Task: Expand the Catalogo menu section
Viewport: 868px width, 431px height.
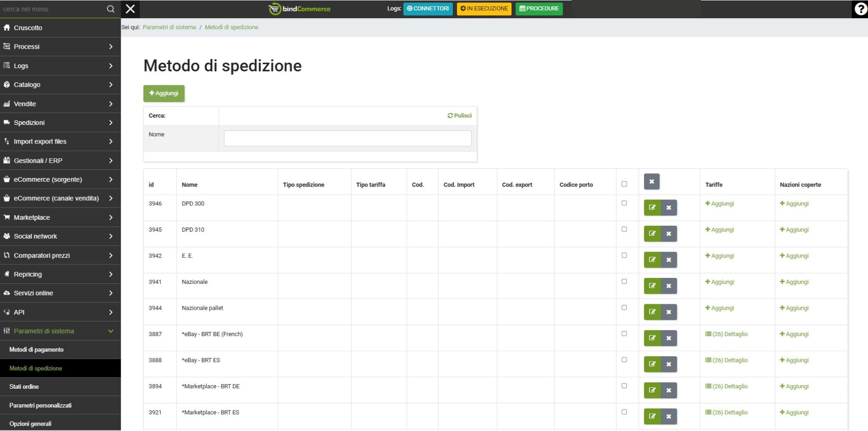Action: (60, 85)
